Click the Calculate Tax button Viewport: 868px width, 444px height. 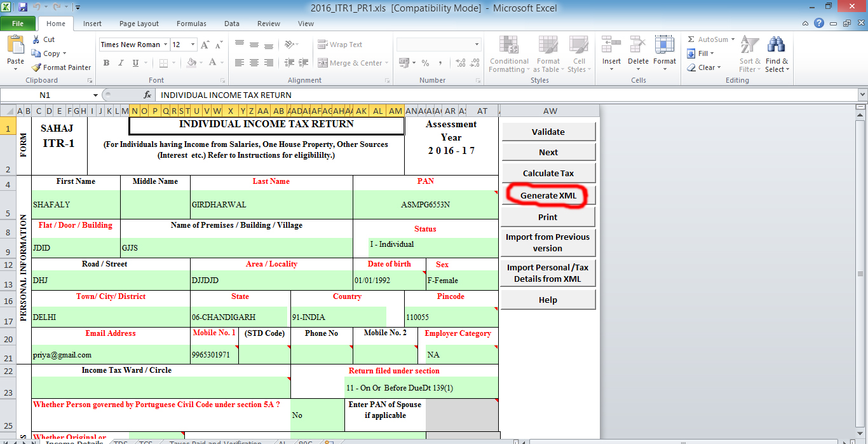click(x=548, y=173)
